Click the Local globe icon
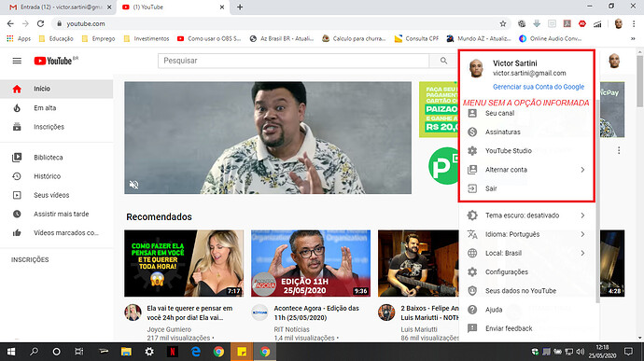Screen dimensions: 644x361 pos(472,253)
